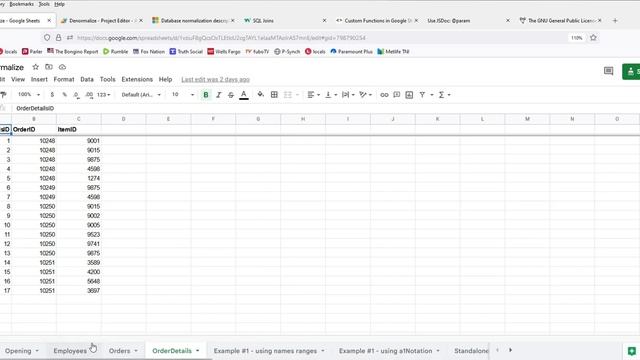Click 'Last edit was 2 days ago' link

(x=216, y=79)
